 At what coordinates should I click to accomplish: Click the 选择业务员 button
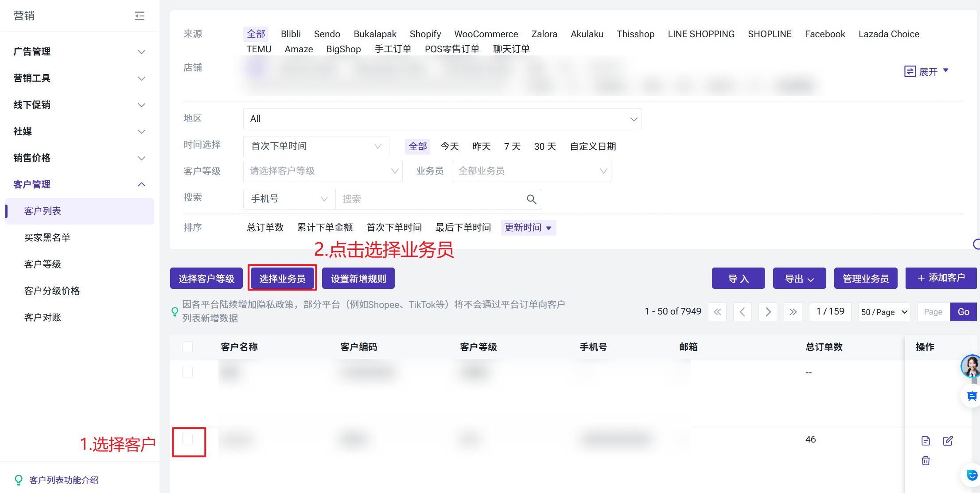coord(282,279)
